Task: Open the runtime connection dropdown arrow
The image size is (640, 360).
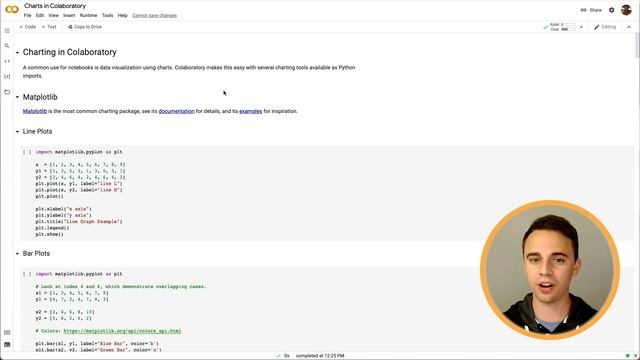Action: (x=581, y=27)
